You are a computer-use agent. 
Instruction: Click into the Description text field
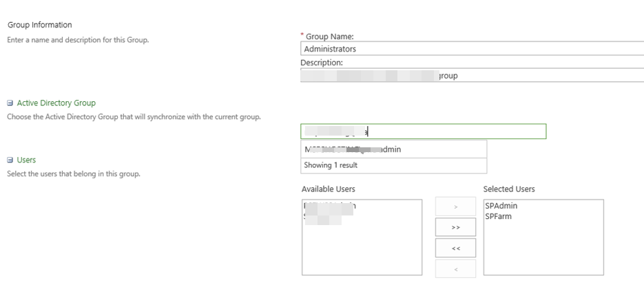coord(472,76)
